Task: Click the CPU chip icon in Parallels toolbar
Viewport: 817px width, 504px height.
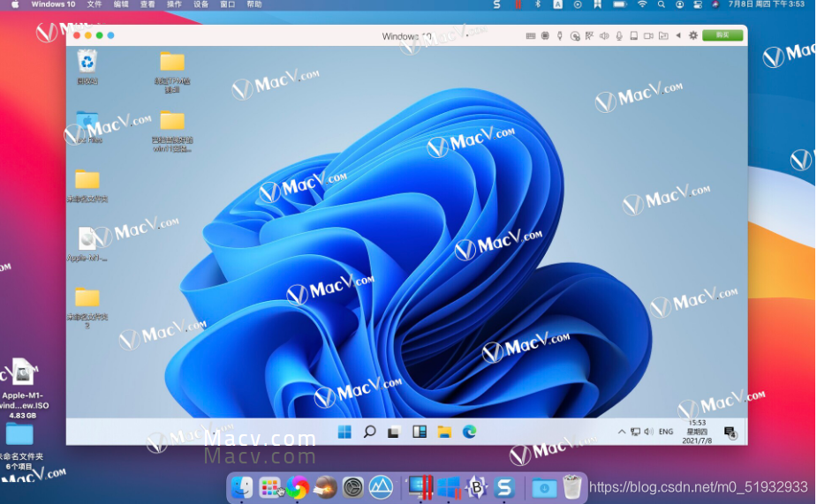Action: coord(545,36)
